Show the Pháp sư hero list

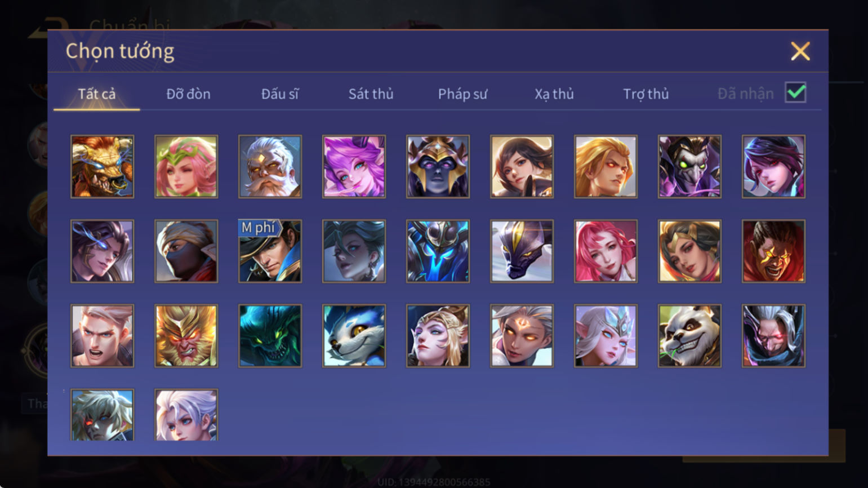462,94
